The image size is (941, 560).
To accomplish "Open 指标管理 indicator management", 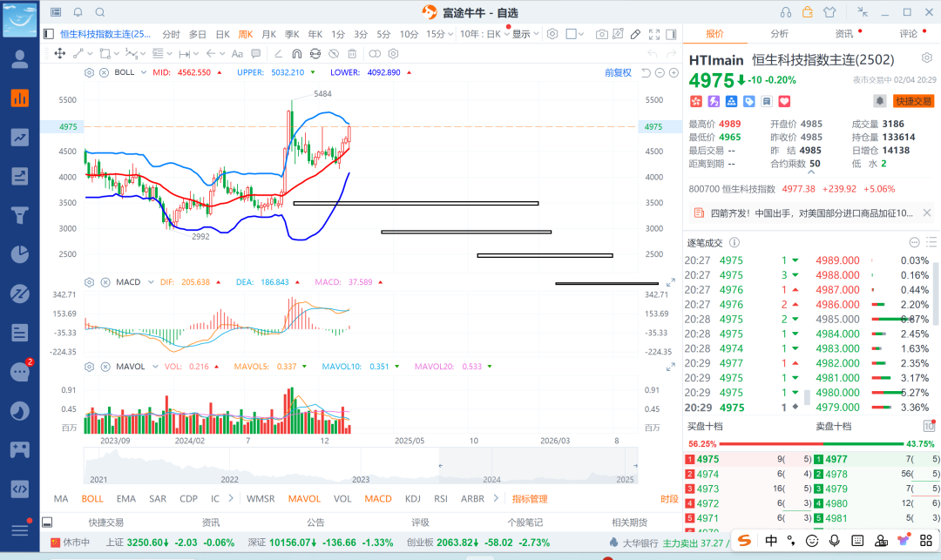I will tap(530, 498).
